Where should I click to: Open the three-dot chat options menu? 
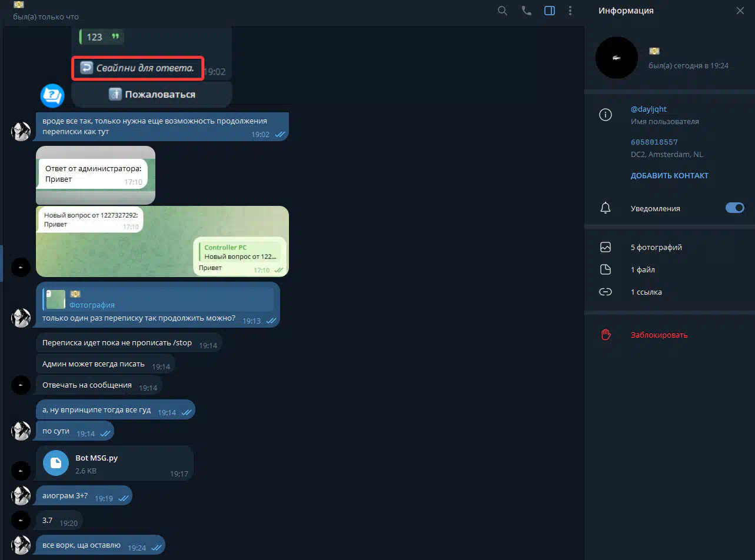(570, 11)
